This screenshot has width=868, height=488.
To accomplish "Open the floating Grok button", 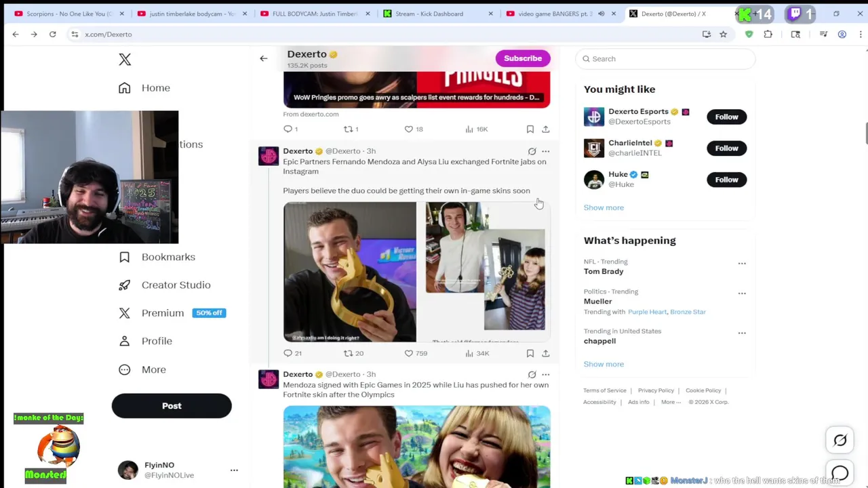I will (x=840, y=441).
